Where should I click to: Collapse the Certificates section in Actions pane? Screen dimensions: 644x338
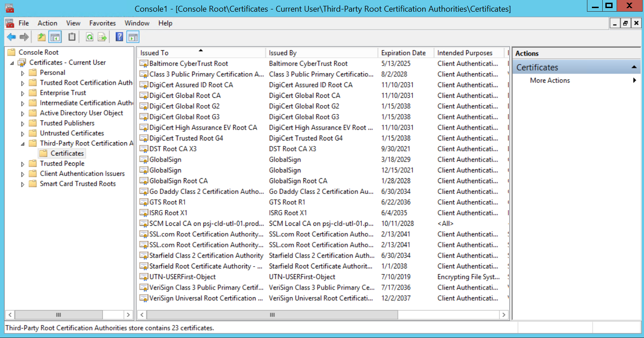pos(634,67)
